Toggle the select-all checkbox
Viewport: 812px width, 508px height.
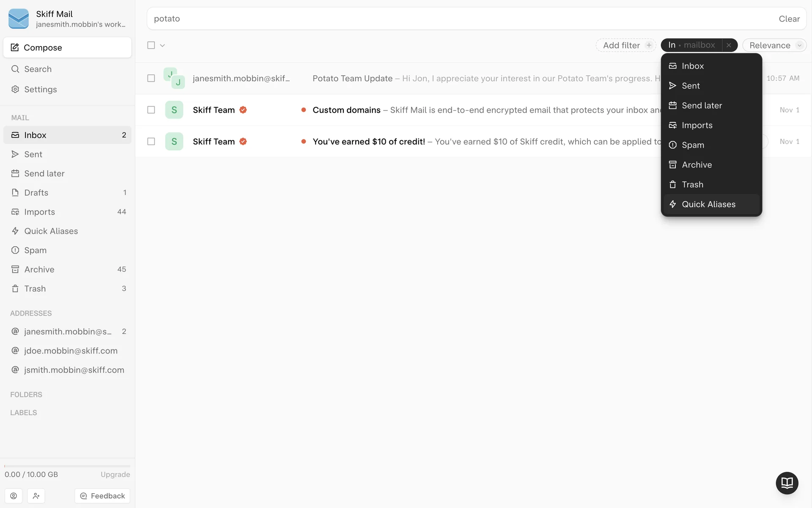pos(151,45)
